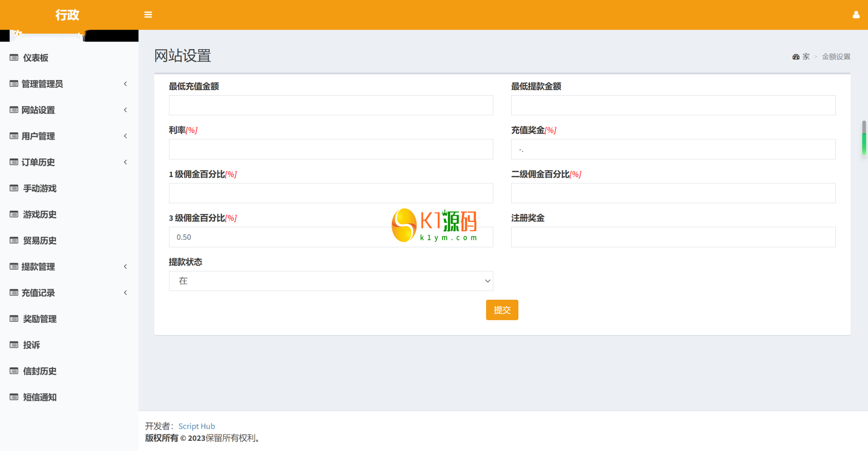Image resolution: width=868 pixels, height=451 pixels.
Task: Click into the 利率 input field
Action: [x=331, y=149]
